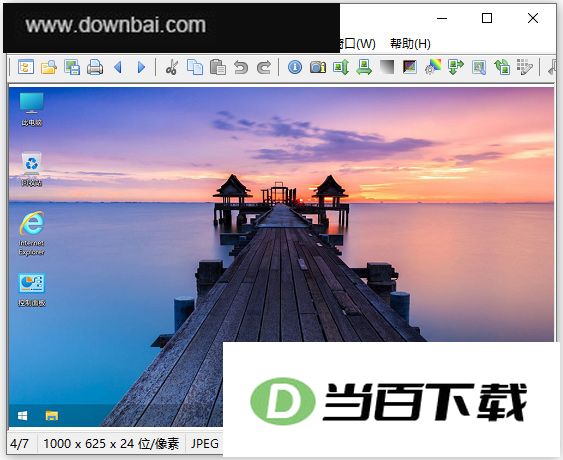Viewport: 563px width, 460px height.
Task: Click the save as disk icon
Action: [x=72, y=67]
